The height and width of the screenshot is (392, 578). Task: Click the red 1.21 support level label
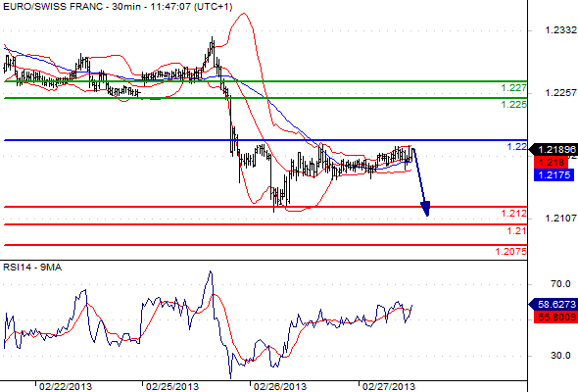click(x=517, y=231)
